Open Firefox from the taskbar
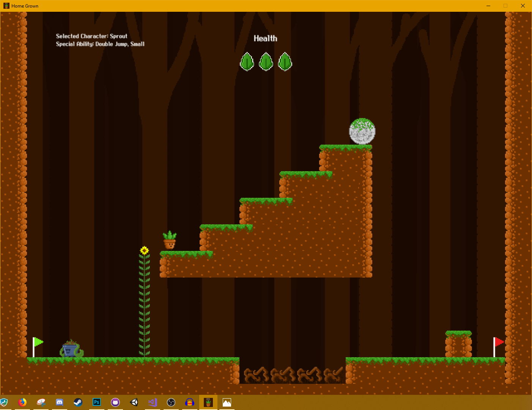This screenshot has height=410, width=532. point(22,402)
